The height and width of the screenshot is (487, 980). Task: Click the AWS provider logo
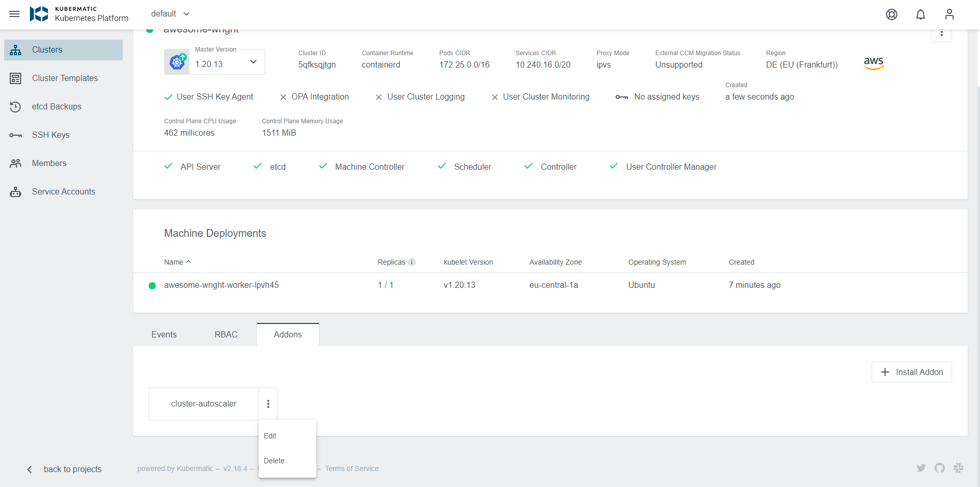(x=874, y=63)
